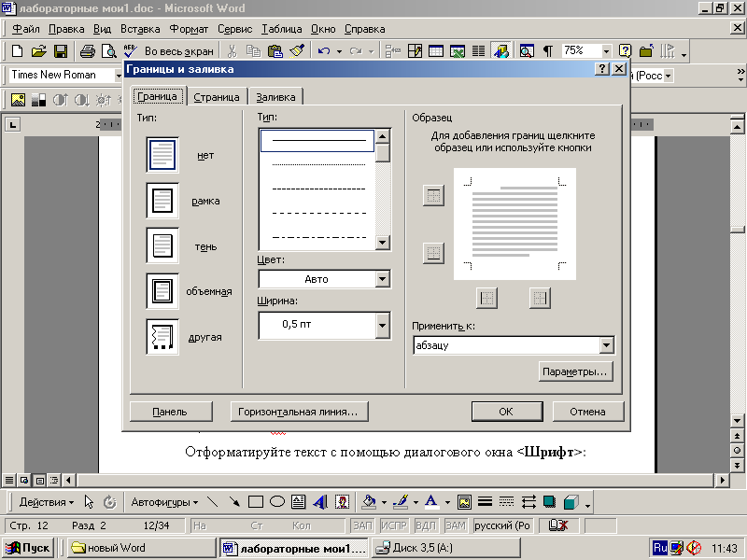Viewport: 747px width, 560px height.
Task: Open zoom 75% dropdown arrow
Action: click(x=606, y=51)
